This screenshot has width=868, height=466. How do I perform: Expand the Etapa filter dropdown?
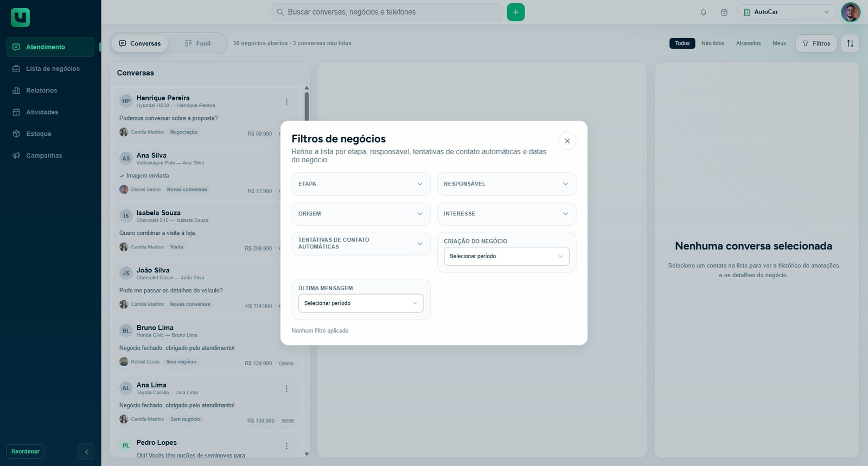tap(361, 184)
